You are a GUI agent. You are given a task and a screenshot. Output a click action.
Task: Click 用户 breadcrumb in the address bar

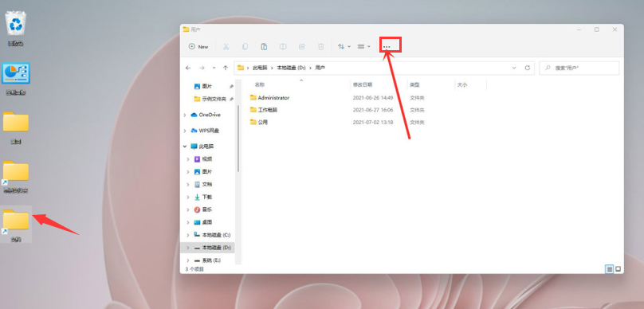point(320,68)
